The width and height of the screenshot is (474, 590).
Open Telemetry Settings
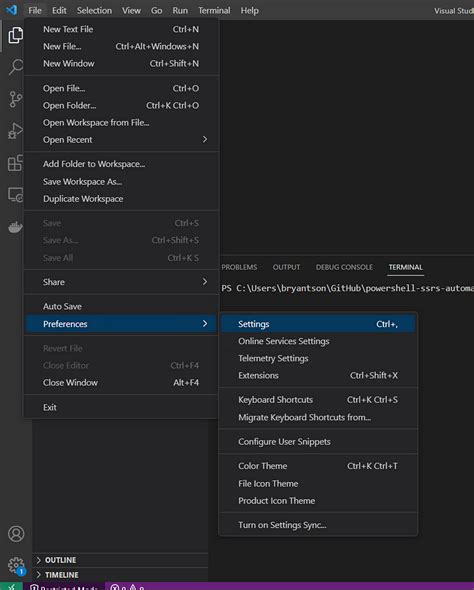pos(318,358)
